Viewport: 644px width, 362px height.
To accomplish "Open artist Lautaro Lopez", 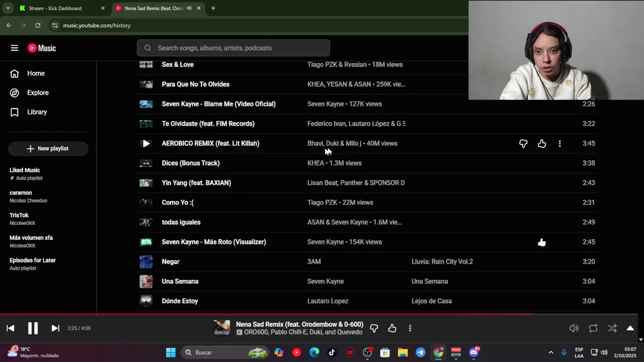I will coord(328,301).
